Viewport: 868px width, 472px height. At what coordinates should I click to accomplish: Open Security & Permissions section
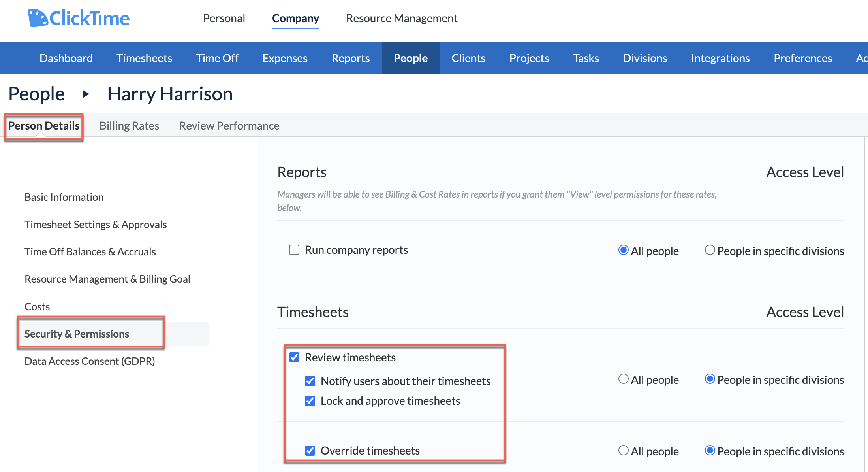tap(77, 334)
